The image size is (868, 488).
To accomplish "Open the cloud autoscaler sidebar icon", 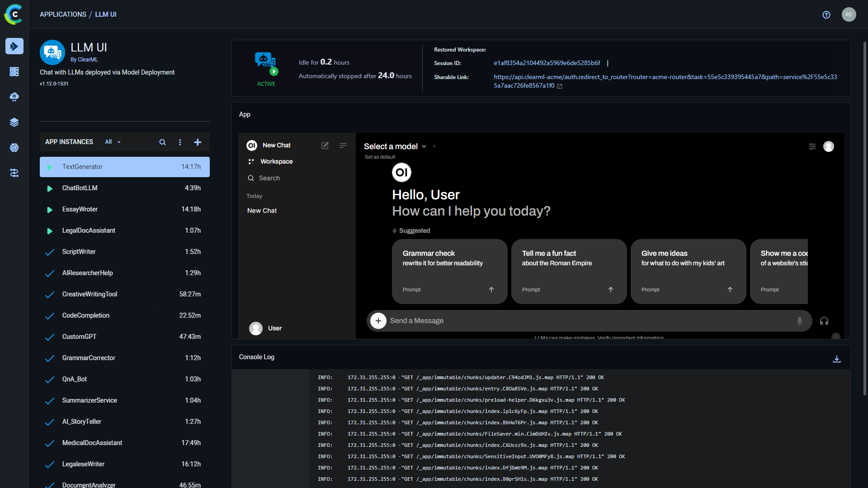I will [x=14, y=97].
